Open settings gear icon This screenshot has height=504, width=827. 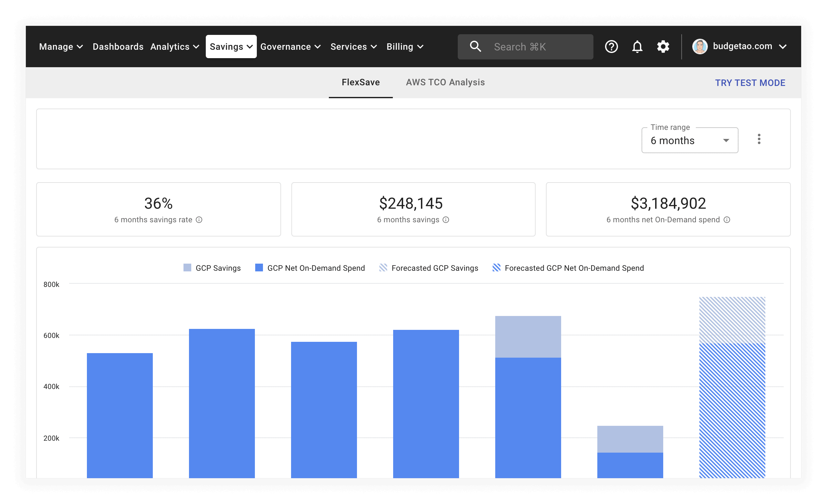[663, 47]
